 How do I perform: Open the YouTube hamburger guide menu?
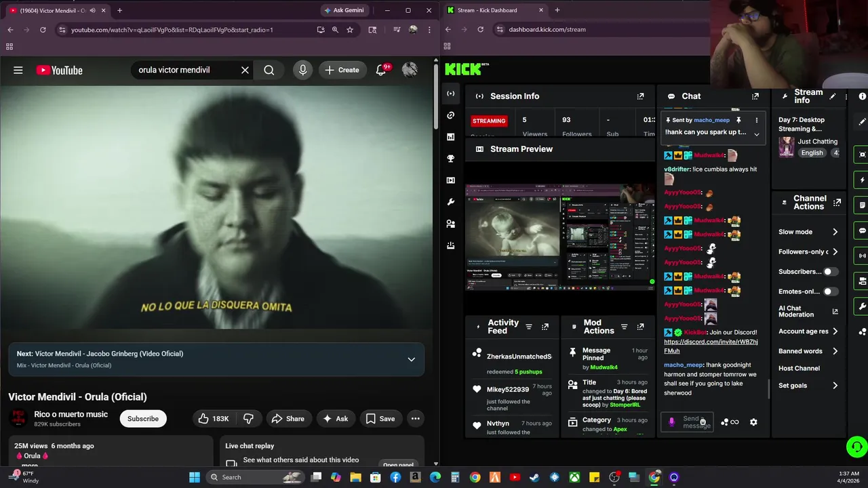tap(18, 70)
